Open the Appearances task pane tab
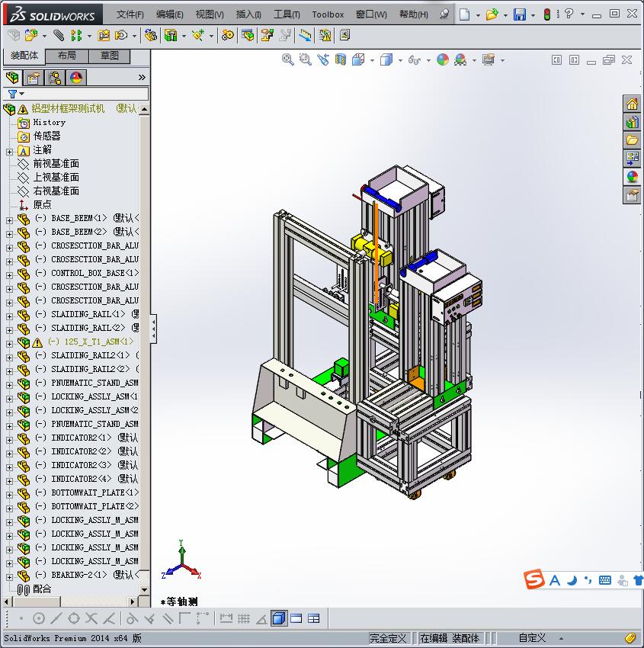Screen dimensions: 644x648 632,176
